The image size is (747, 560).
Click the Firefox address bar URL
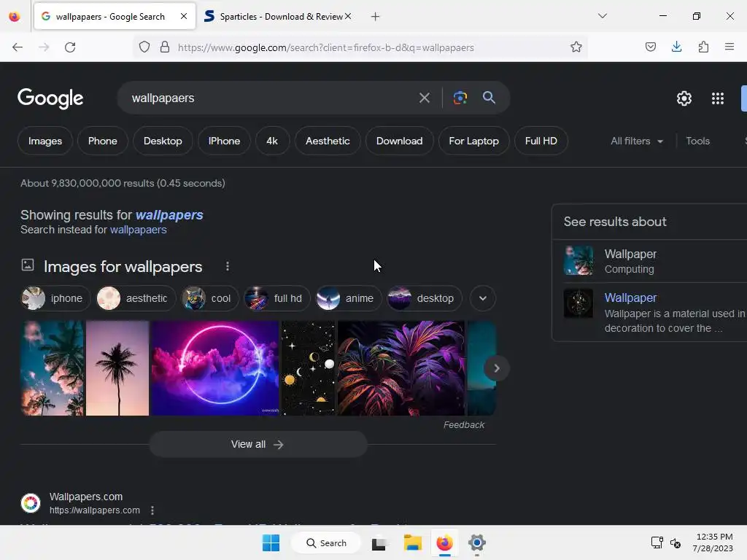[326, 47]
